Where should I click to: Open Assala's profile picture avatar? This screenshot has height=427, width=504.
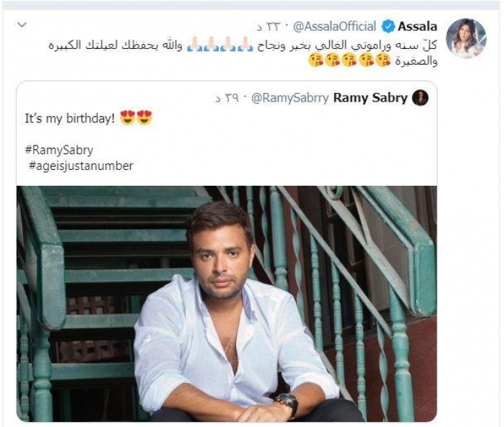(x=466, y=39)
